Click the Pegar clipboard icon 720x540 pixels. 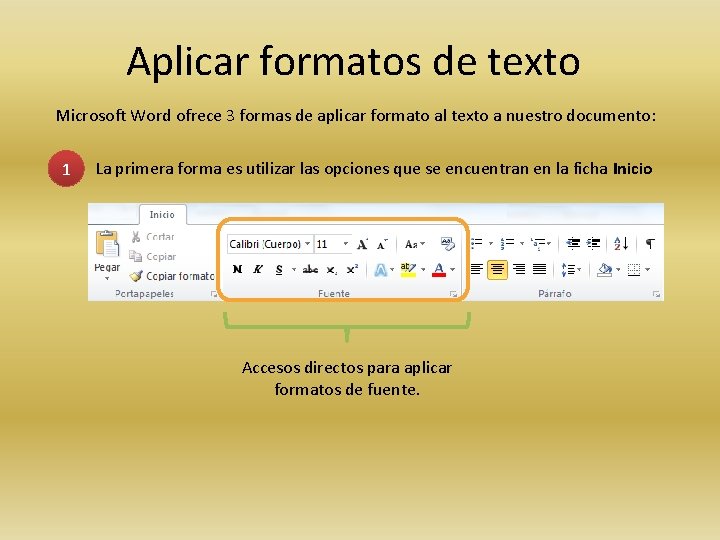(x=107, y=244)
